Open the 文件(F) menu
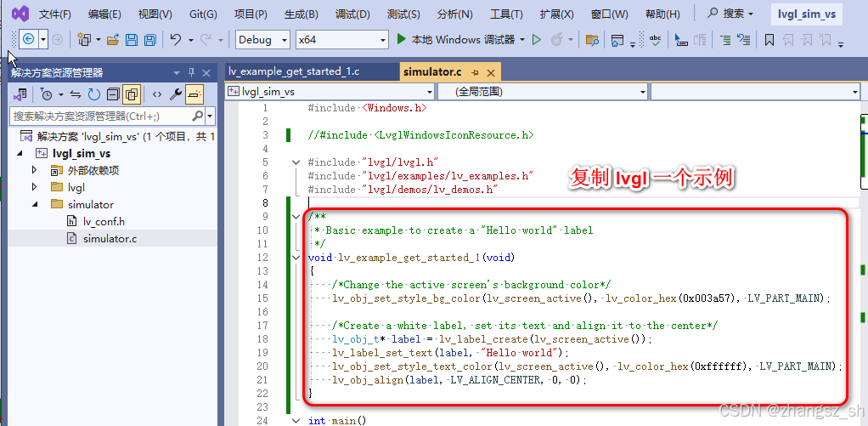The height and width of the screenshot is (426, 868). pos(54,14)
